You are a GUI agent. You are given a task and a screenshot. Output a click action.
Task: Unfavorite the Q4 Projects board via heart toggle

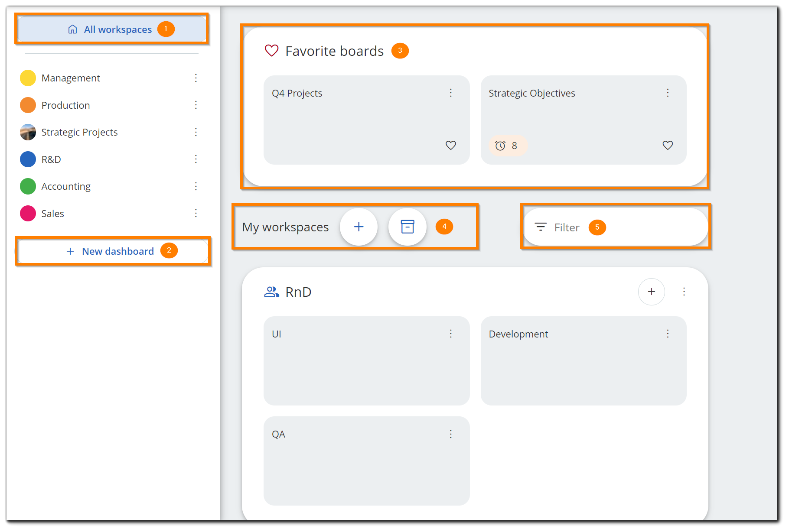[x=451, y=146]
